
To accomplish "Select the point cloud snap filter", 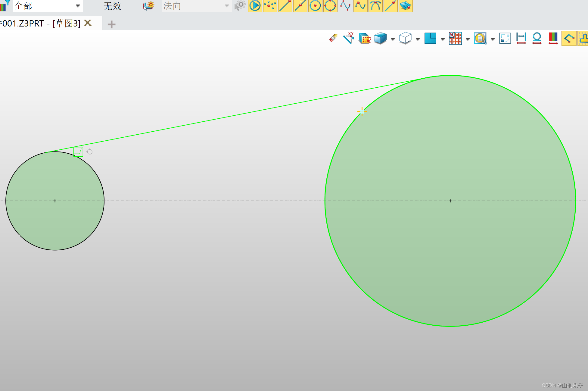I will pos(270,6).
